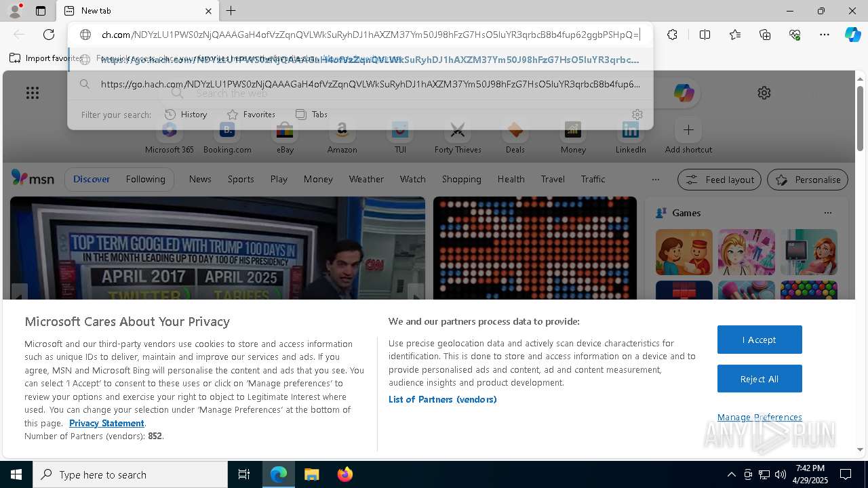Open the Deals shortcut
This screenshot has width=868, height=488.
coord(515,138)
